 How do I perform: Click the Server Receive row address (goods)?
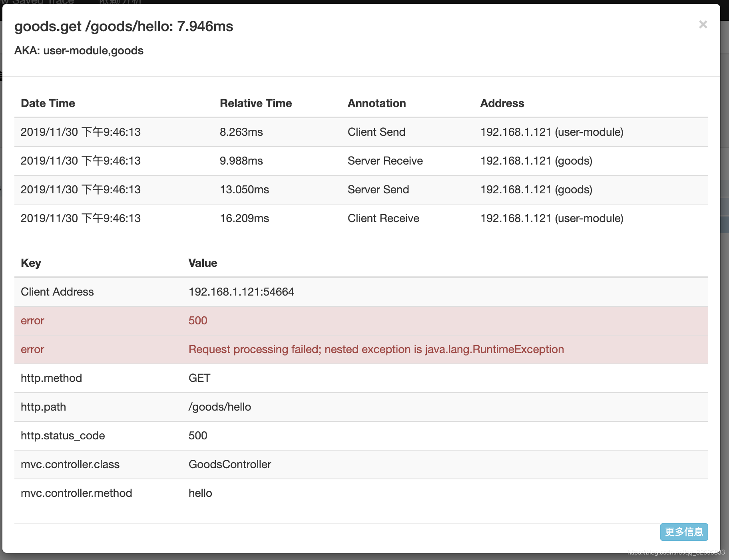[x=536, y=161]
